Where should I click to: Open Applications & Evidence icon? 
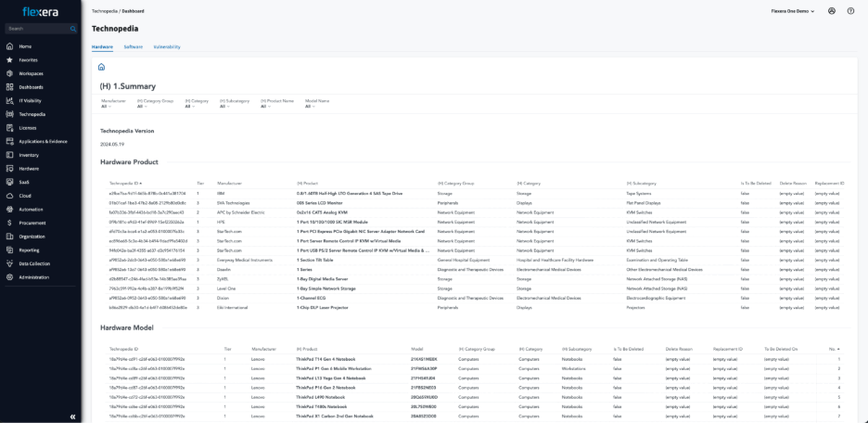pyautogui.click(x=9, y=141)
